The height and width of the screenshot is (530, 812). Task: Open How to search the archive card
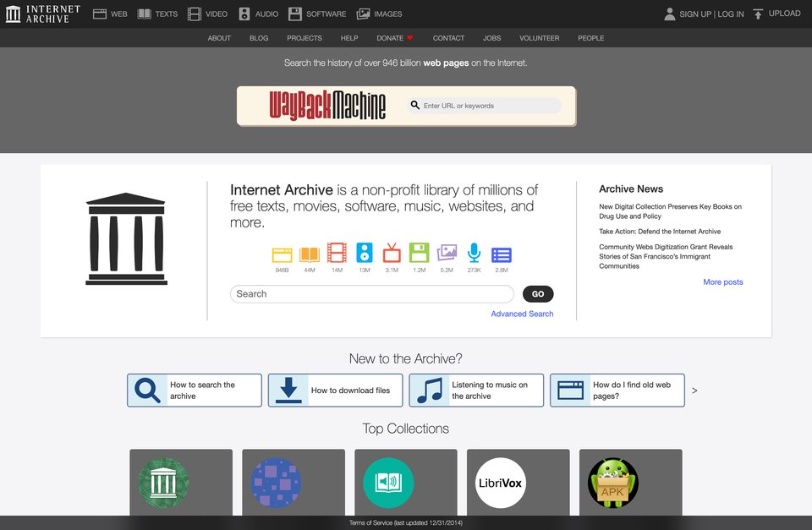(195, 391)
